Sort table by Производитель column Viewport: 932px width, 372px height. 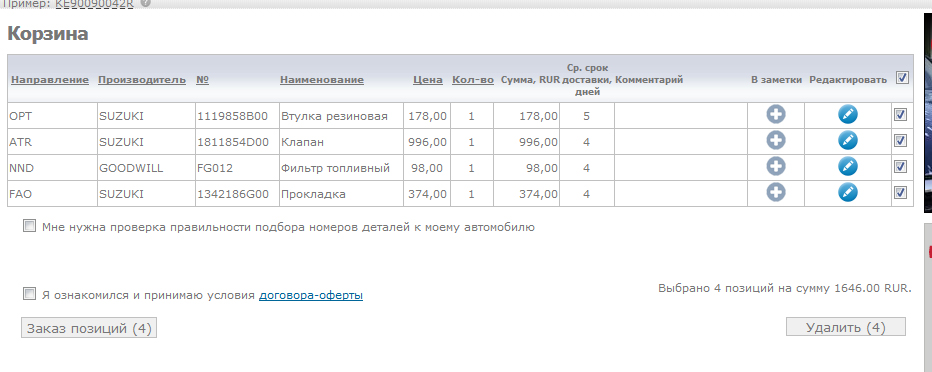point(142,80)
